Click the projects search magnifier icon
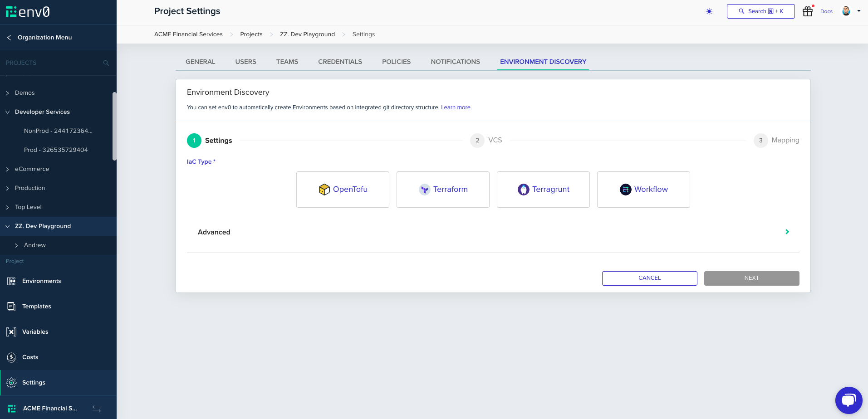Viewport: 868px width, 419px height. [x=106, y=63]
